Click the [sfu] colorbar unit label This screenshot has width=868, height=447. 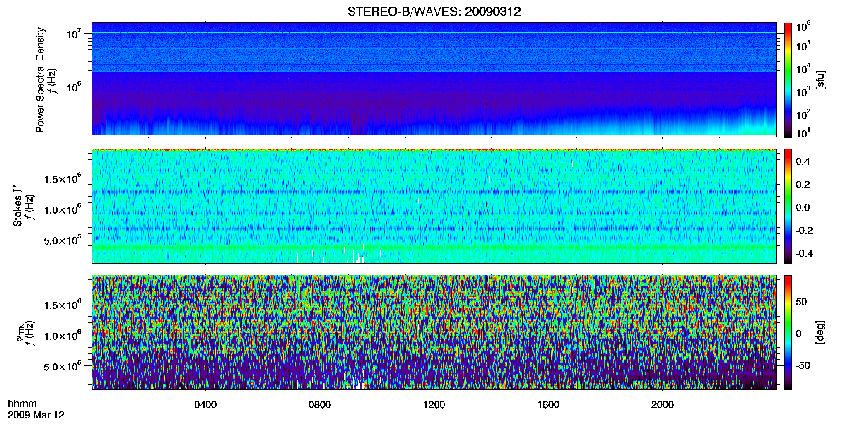(x=820, y=80)
